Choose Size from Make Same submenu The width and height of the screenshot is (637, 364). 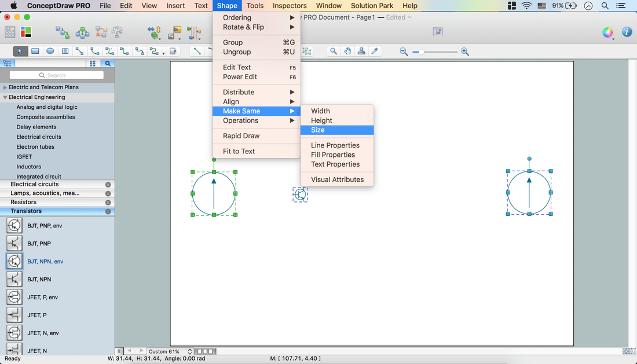tap(318, 130)
